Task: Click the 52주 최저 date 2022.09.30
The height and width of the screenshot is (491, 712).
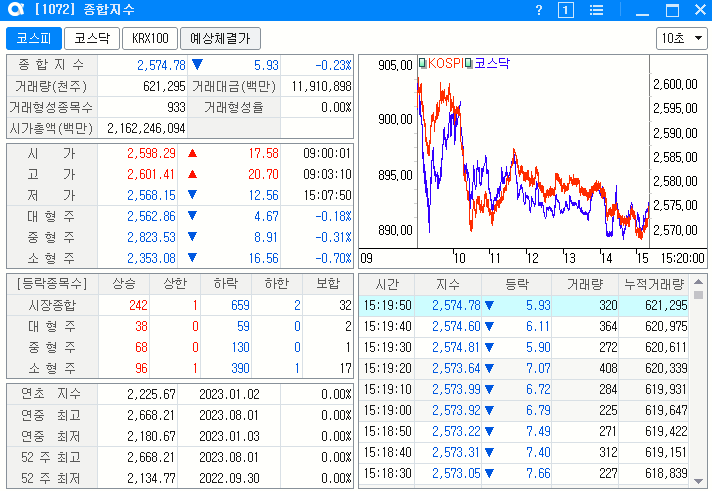Action: click(x=229, y=478)
